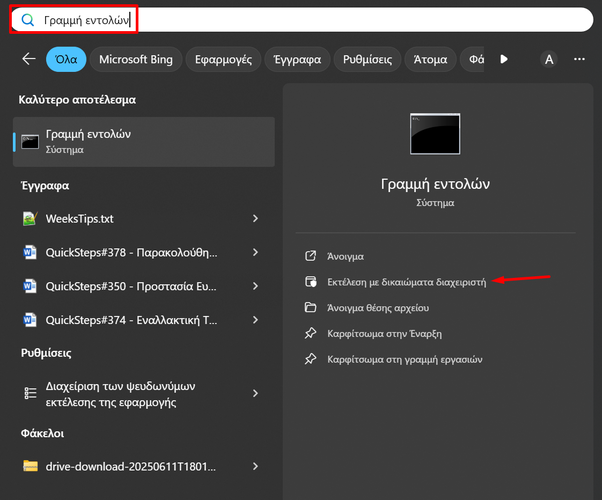
Task: Expand options for WeeksTips.txt chevron
Action: pyautogui.click(x=256, y=218)
